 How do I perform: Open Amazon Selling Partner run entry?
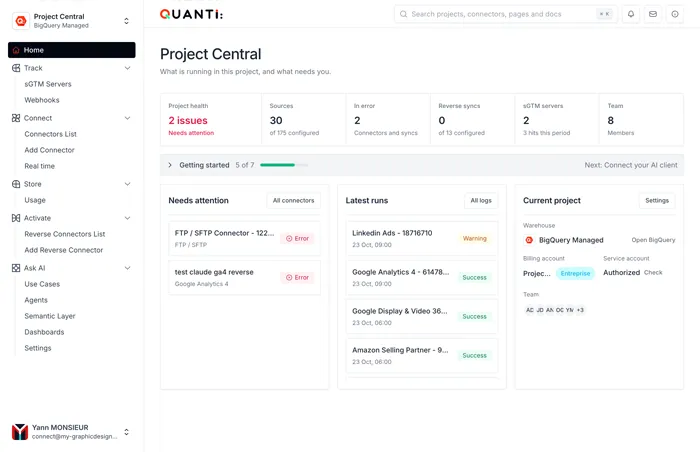click(422, 356)
